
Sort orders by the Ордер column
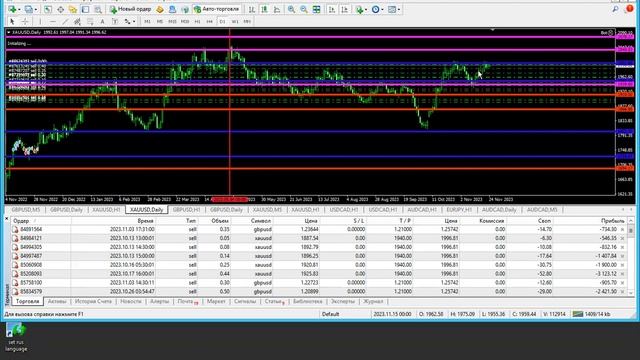[21, 221]
